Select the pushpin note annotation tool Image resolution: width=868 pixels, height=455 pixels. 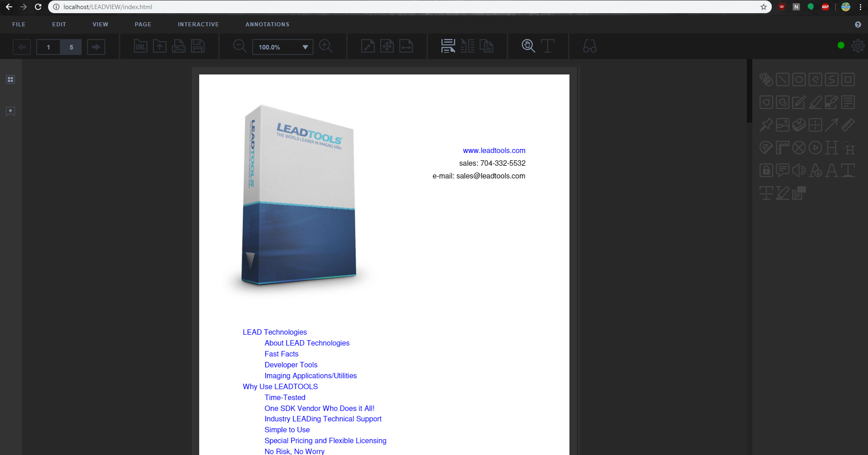point(766,125)
